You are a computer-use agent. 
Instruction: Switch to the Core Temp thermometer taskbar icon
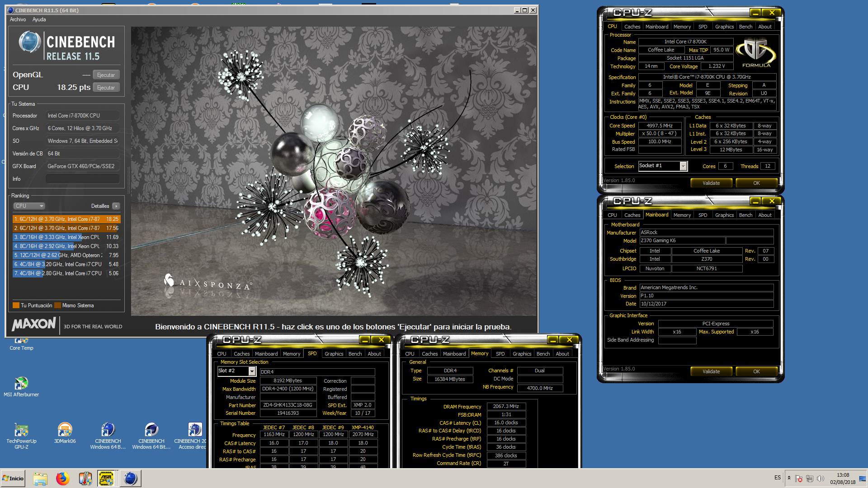pyautogui.click(x=85, y=479)
